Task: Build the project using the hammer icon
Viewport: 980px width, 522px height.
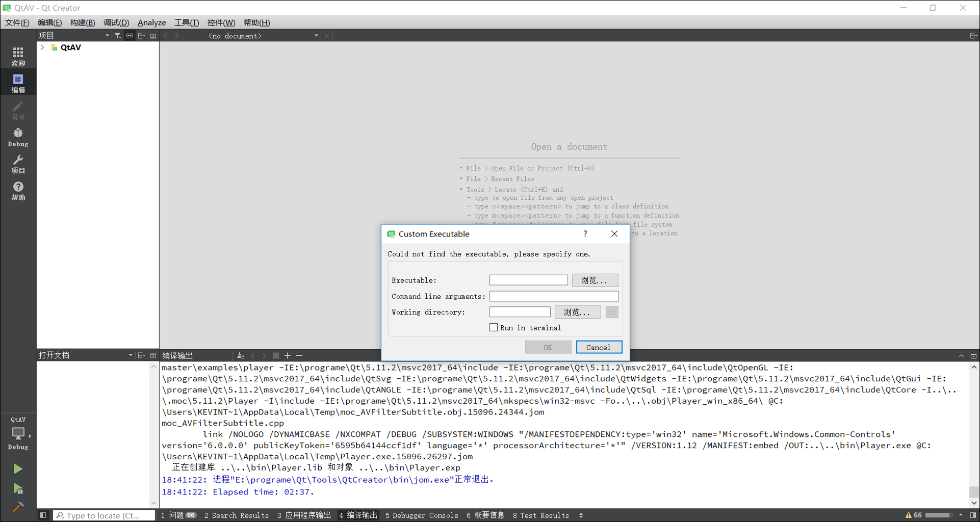Action: click(18, 507)
